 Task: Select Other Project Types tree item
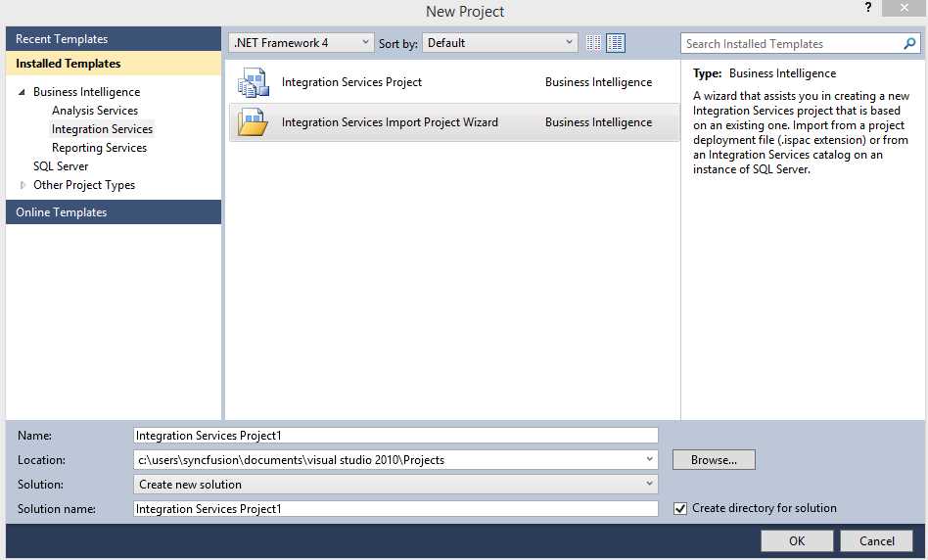(84, 185)
